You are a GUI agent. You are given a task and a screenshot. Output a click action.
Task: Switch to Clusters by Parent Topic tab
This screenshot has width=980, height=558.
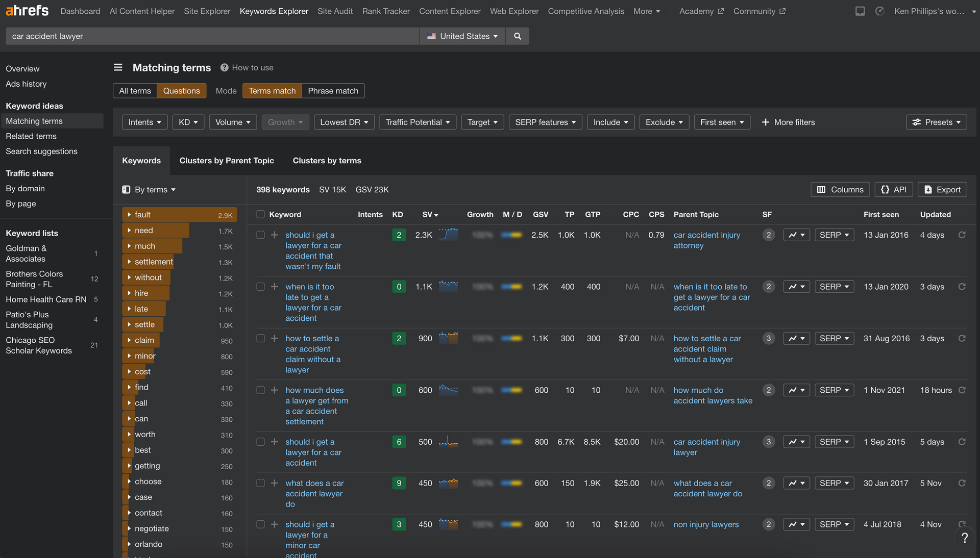(x=227, y=161)
